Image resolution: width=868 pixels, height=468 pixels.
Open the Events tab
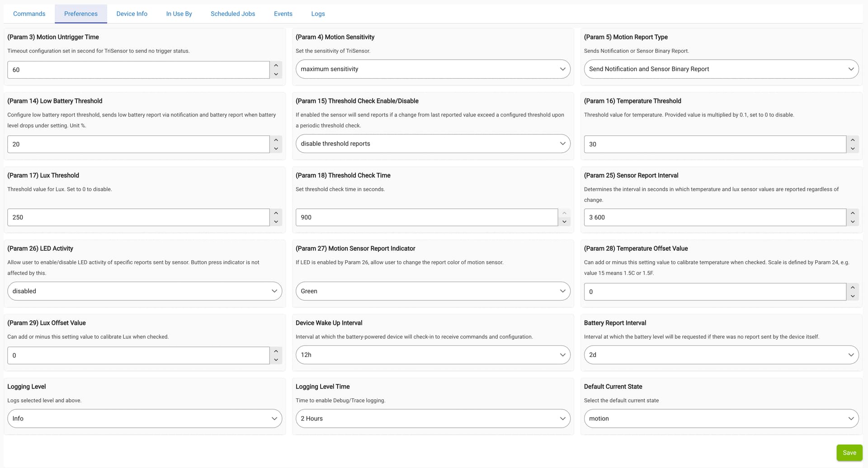click(x=283, y=14)
